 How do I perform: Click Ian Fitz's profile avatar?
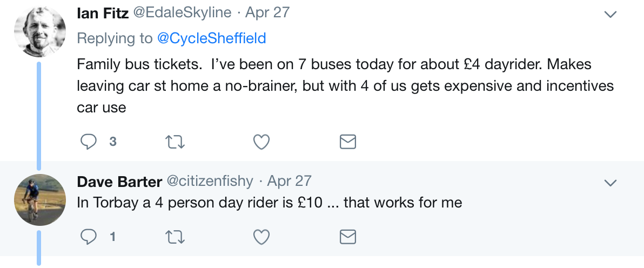coord(39,31)
